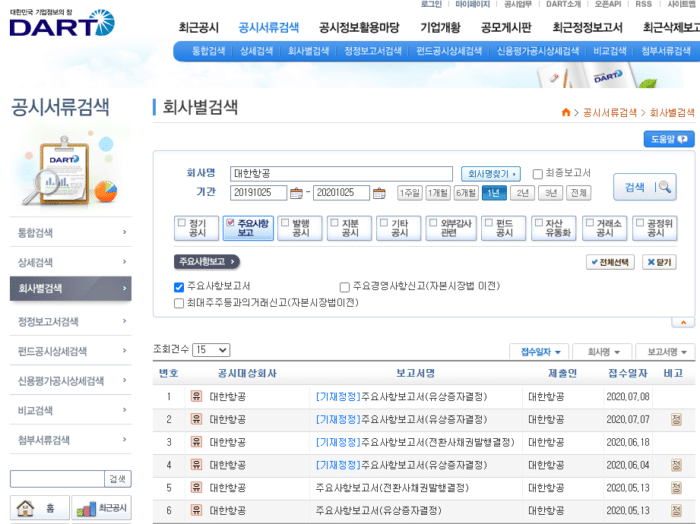Open the start date calendar picker
Viewport: 700px width, 524px height.
(x=296, y=193)
